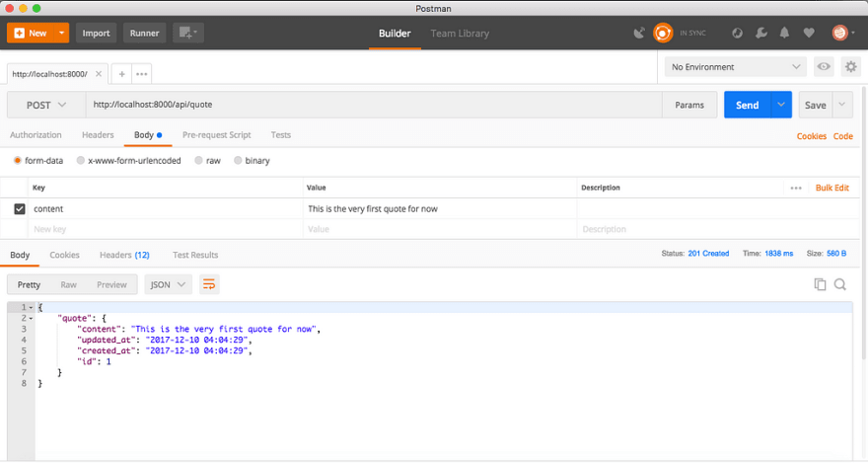This screenshot has height=463, width=868.
Task: Click the 201 Created status text
Action: click(x=708, y=254)
